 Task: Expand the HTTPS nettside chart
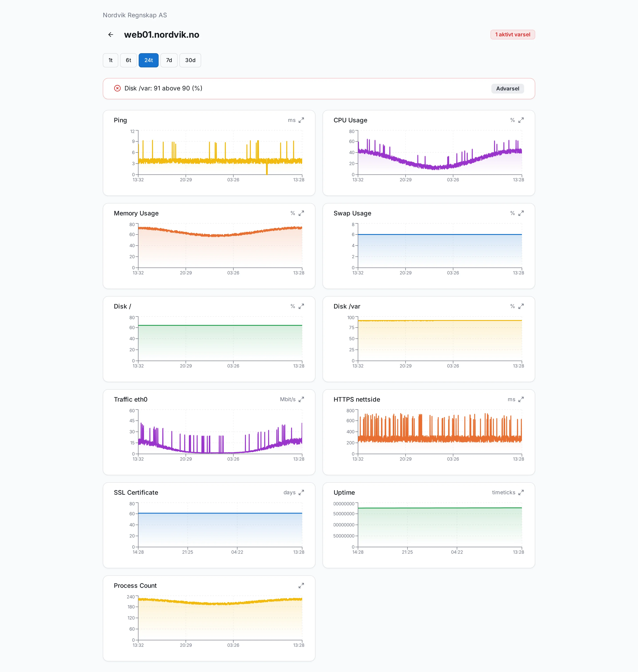(x=521, y=399)
